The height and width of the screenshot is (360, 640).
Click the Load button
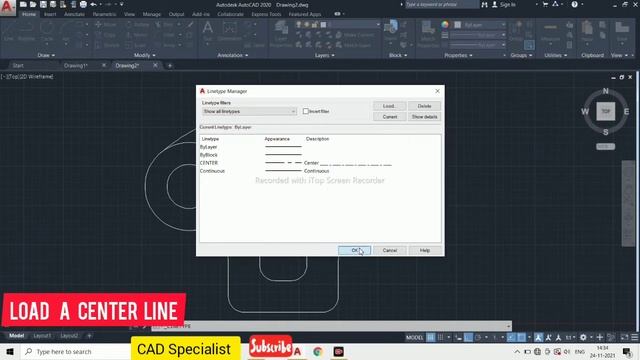pyautogui.click(x=389, y=106)
